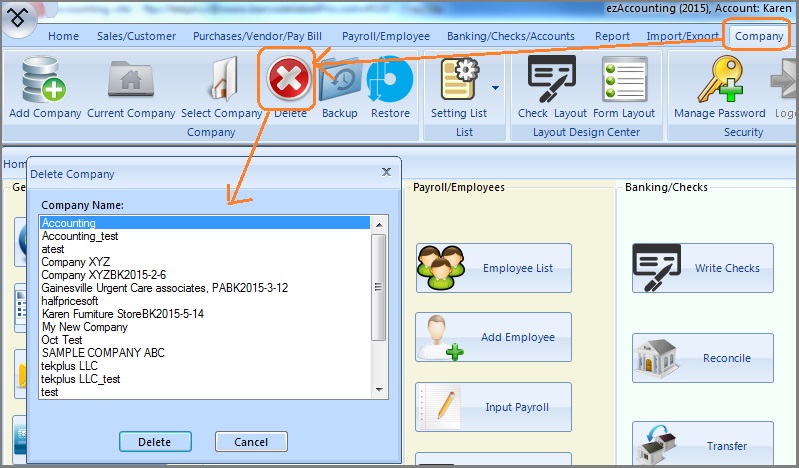The image size is (799, 468).
Task: Click the Manage Password key icon
Action: coord(719,81)
